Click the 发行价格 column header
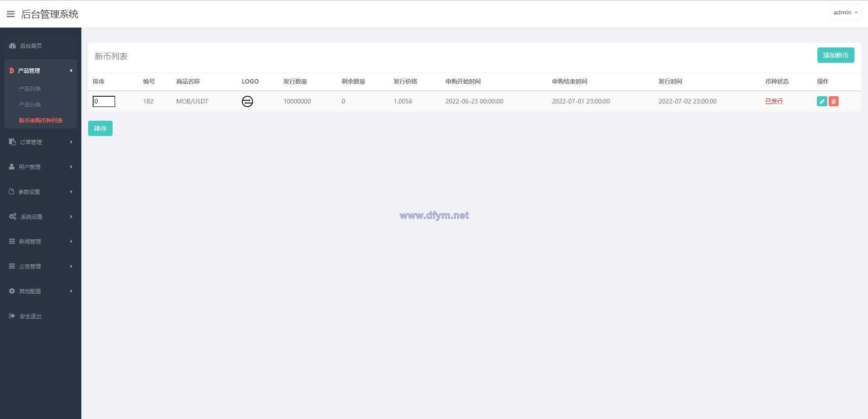 pos(405,81)
